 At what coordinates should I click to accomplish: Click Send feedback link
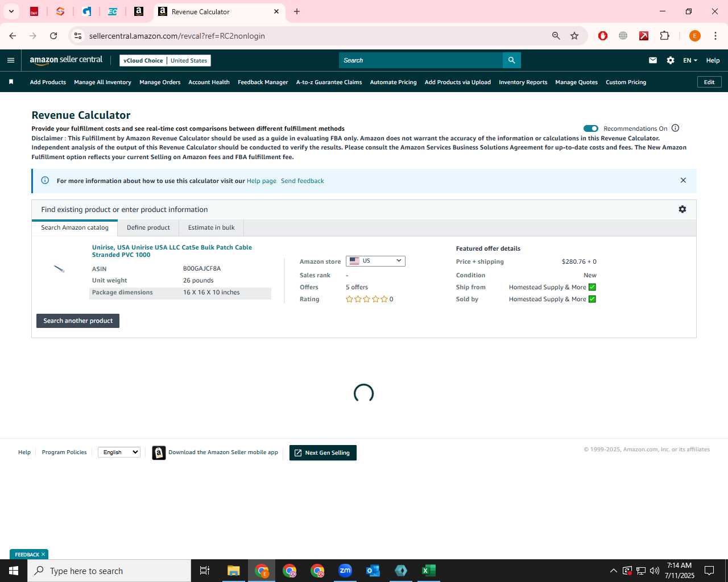303,181
